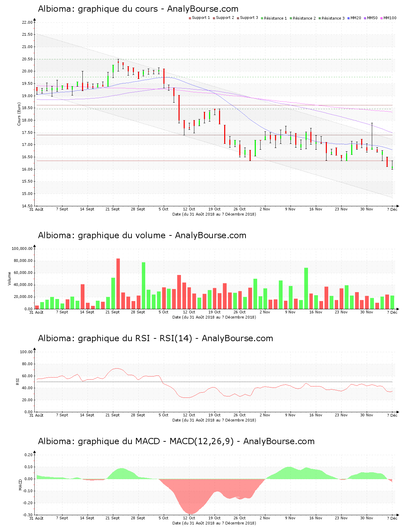Click '7 Déc' date under price chart

(x=392, y=209)
